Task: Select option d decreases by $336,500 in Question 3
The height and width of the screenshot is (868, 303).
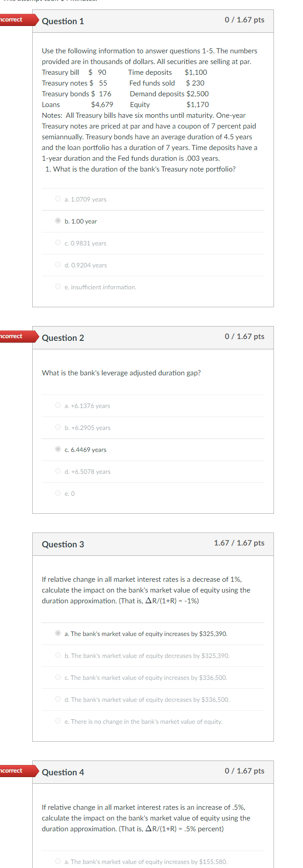Action: click(x=58, y=699)
